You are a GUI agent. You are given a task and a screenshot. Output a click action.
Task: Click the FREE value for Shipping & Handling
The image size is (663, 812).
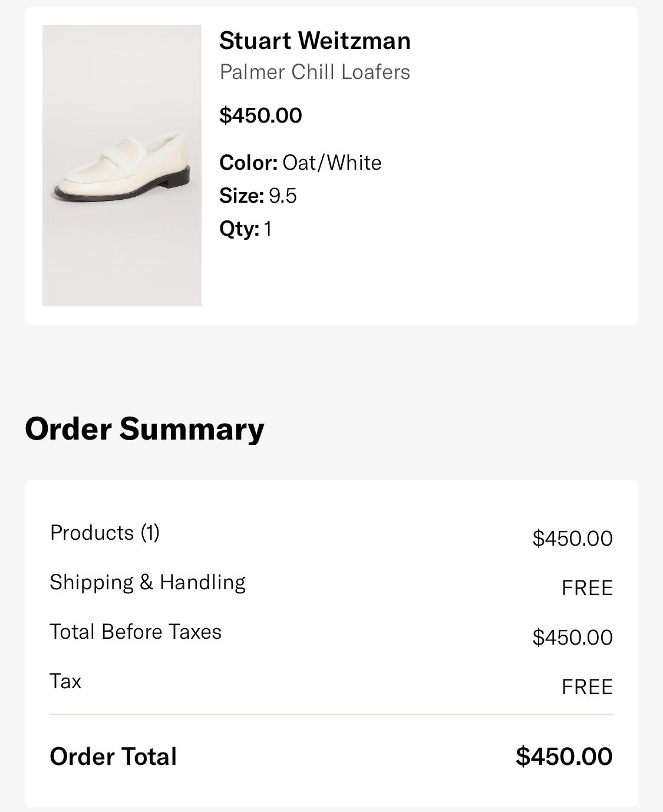point(587,587)
